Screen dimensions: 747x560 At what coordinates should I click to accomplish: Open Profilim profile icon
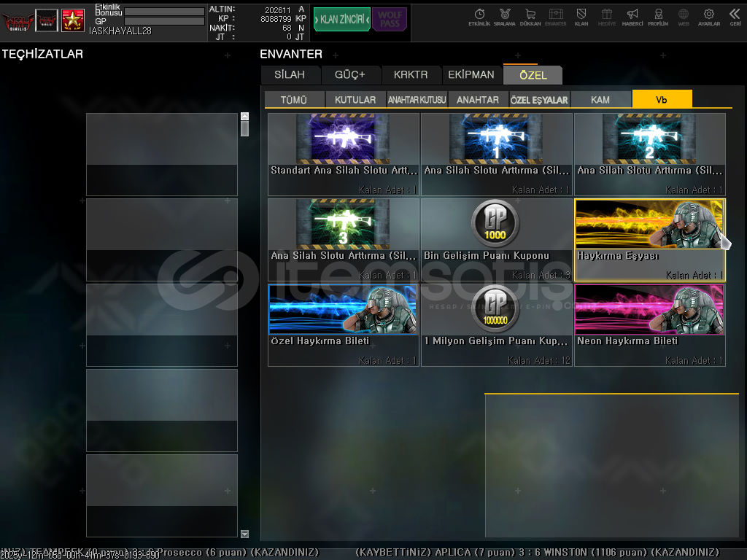[x=658, y=17]
